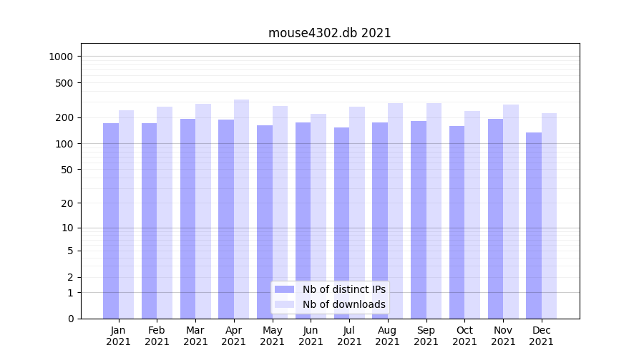Click the Nb of distinct IPs legend swatch
Viewport: 644px width, 358px height.
tap(284, 289)
